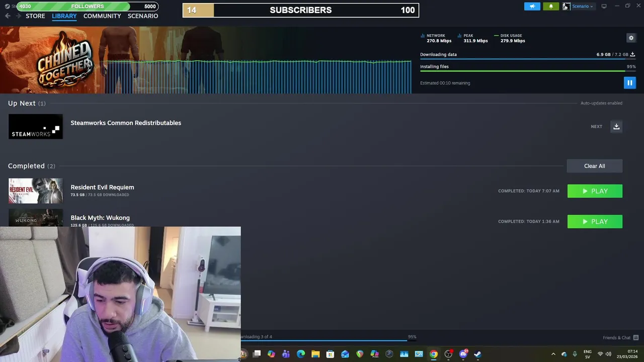Click Clear All completed downloads
644x362 pixels.
(x=594, y=166)
